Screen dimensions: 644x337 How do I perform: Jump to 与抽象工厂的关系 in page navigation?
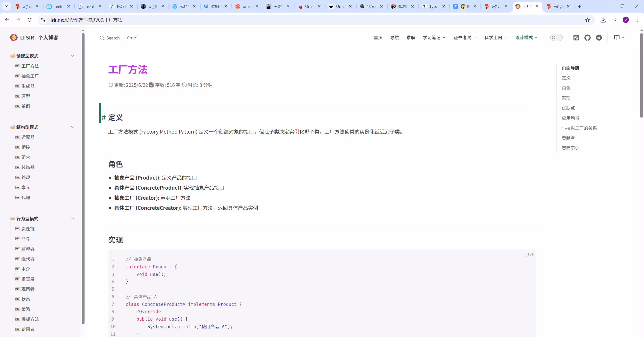579,128
